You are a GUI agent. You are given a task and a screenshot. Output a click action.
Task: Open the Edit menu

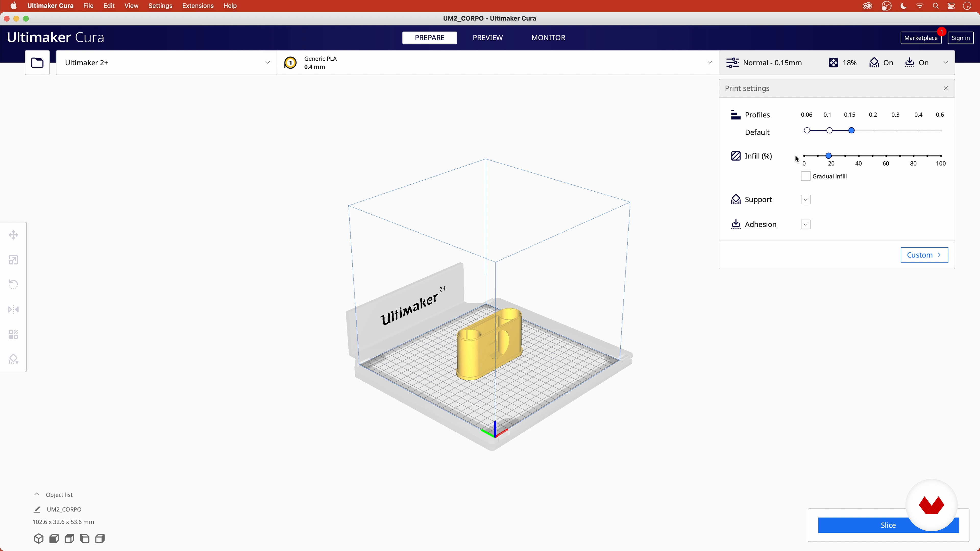pyautogui.click(x=109, y=6)
